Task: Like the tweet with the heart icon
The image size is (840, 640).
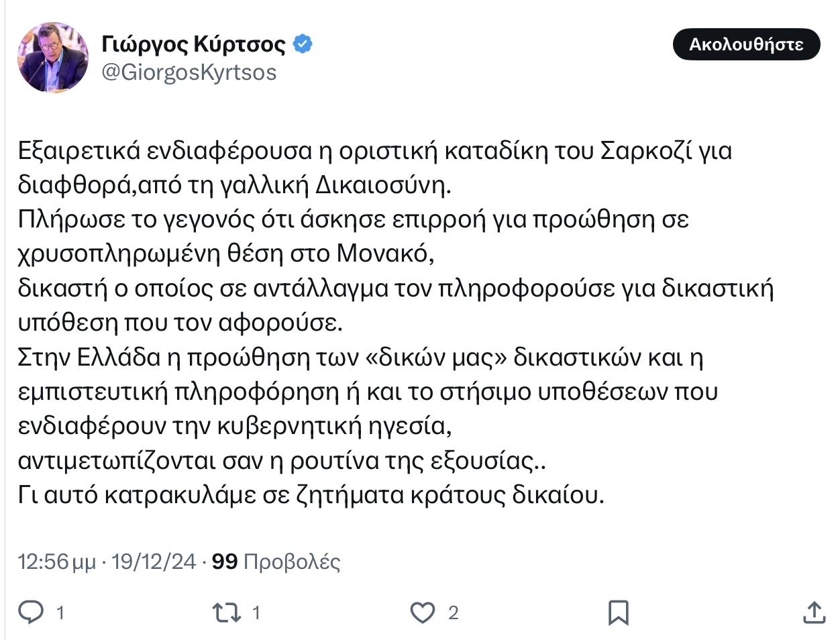Action: [422, 612]
